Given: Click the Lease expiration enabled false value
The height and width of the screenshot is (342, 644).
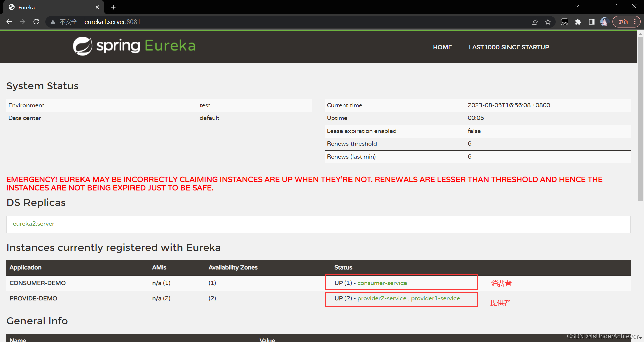Looking at the screenshot, I should (474, 131).
